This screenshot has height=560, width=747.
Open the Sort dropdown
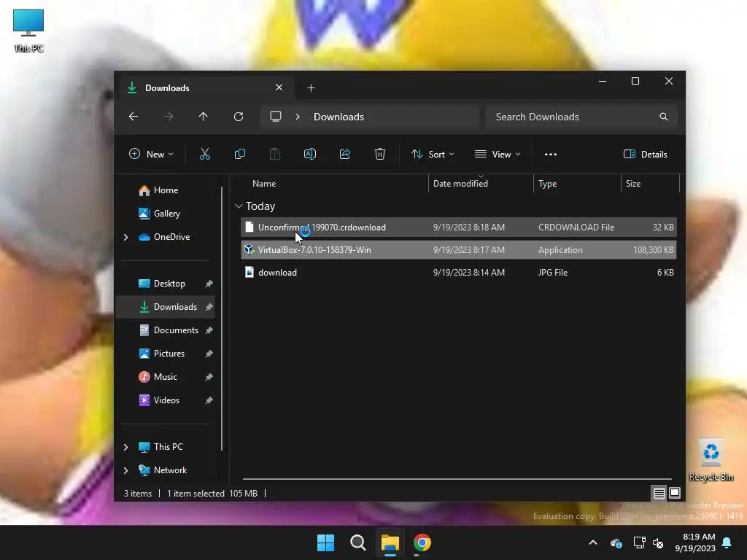(x=433, y=155)
